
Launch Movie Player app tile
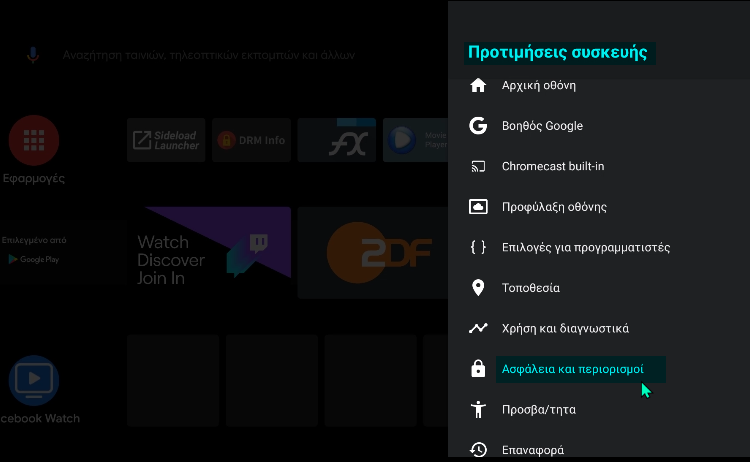point(416,140)
